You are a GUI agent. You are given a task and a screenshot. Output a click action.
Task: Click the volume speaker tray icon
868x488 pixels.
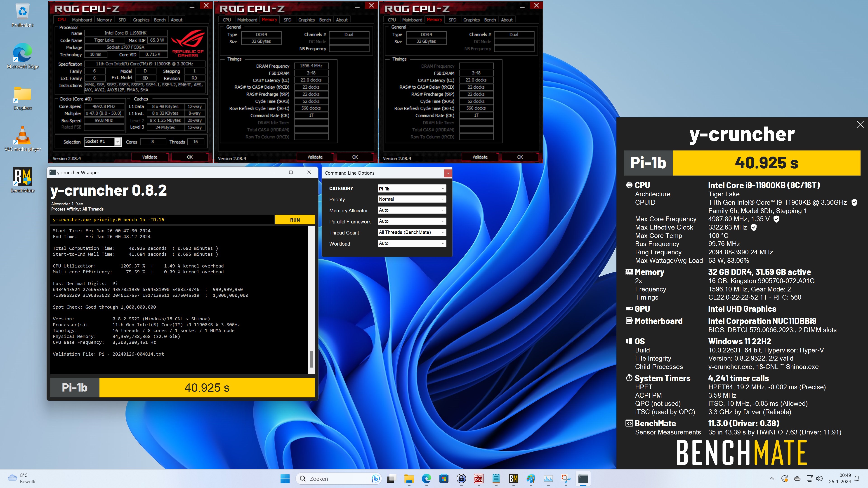[x=820, y=479]
